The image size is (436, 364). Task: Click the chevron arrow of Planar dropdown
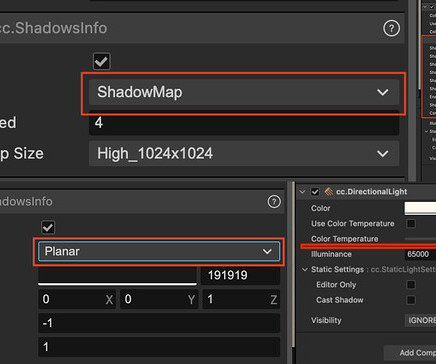(267, 251)
